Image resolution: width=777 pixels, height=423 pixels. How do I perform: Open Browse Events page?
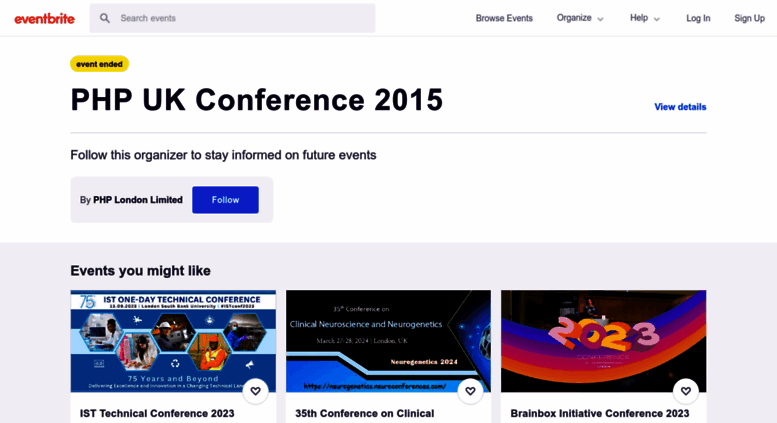pos(504,18)
